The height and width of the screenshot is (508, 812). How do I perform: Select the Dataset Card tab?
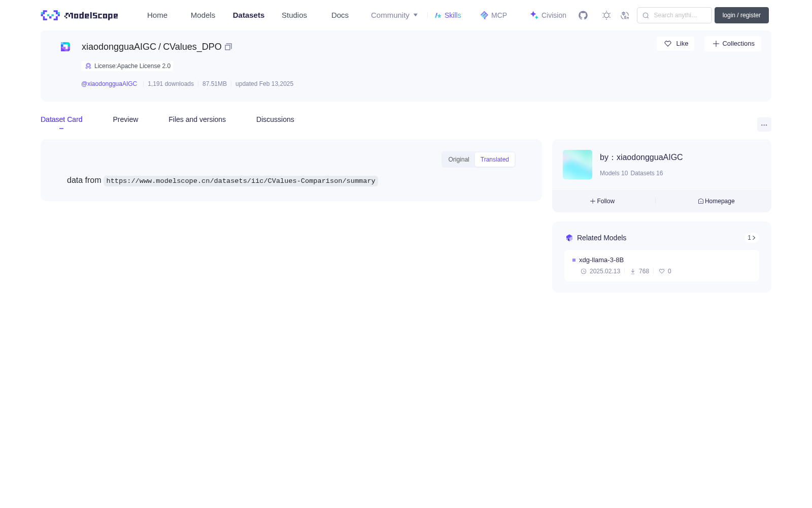(x=61, y=119)
